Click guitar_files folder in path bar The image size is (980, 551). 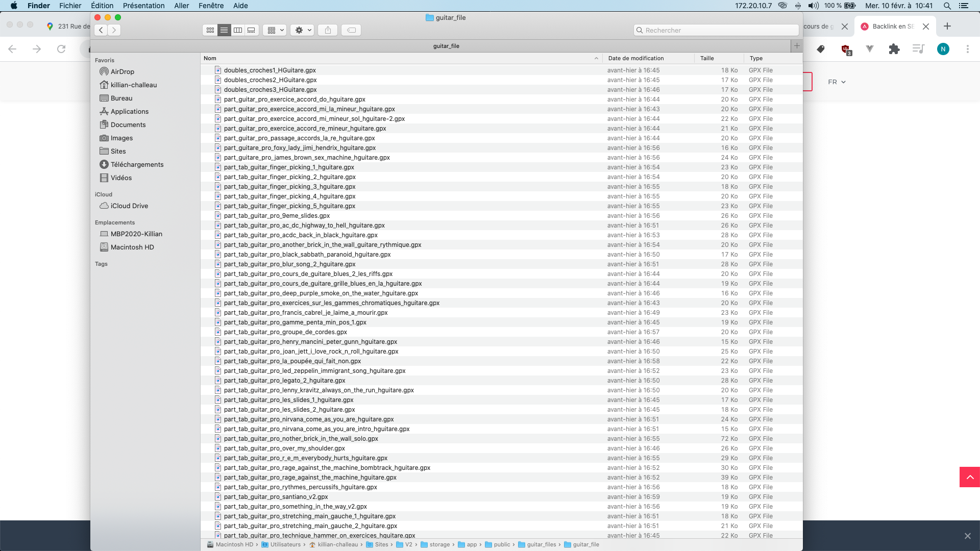[x=541, y=545]
